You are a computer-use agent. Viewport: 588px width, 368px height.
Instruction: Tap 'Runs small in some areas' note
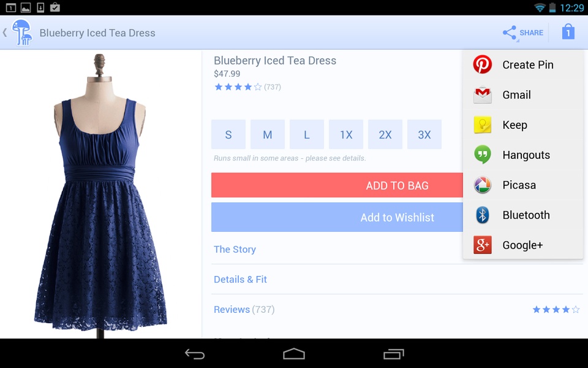[x=290, y=158]
